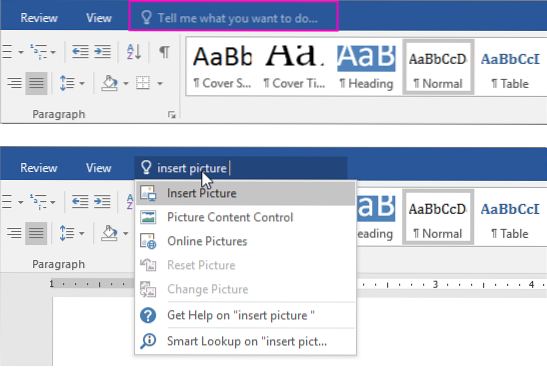The height and width of the screenshot is (369, 547).
Task: Open Line Spacing dropdown arrow in upper ribbon
Action: pos(82,83)
